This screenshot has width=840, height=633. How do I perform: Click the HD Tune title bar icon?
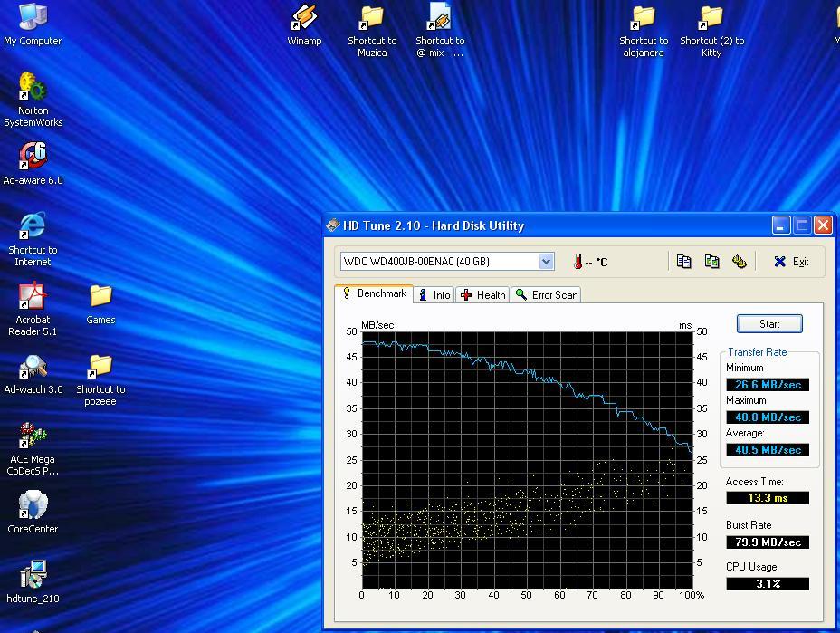[333, 225]
